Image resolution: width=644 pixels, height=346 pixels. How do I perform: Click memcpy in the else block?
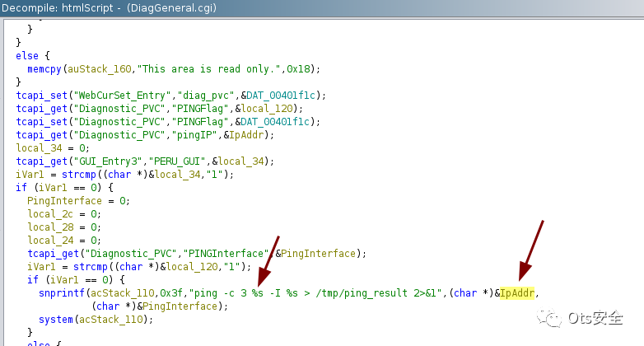(44, 69)
